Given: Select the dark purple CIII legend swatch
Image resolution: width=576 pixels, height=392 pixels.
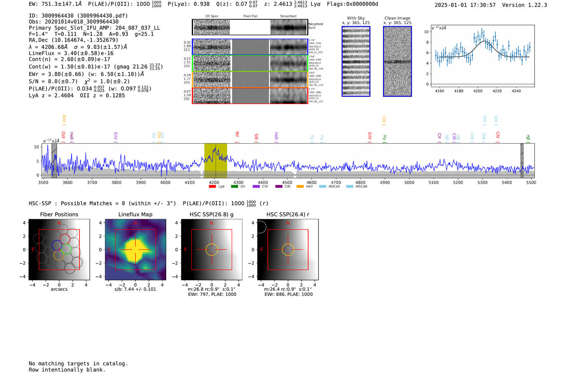Looking at the screenshot, I should [x=279, y=186].
